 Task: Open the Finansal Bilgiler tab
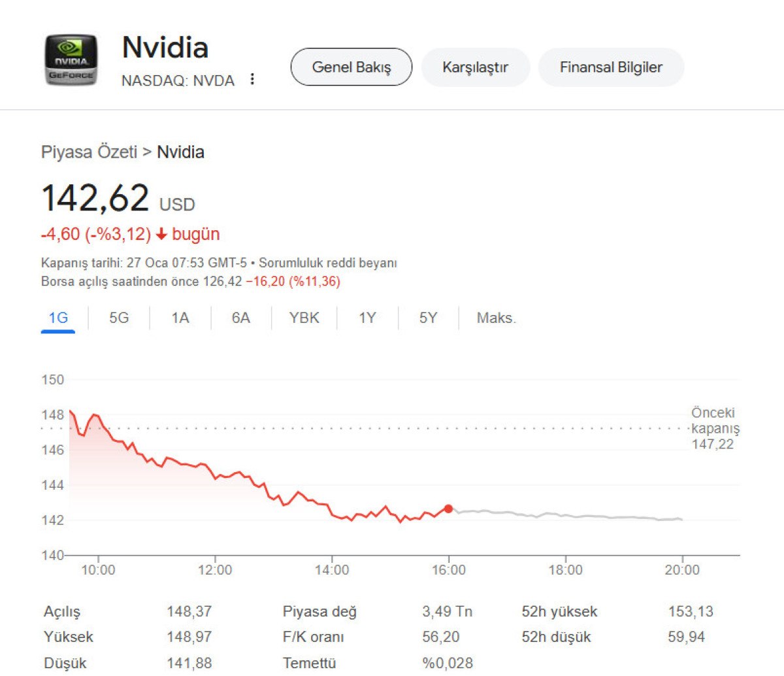pos(610,66)
